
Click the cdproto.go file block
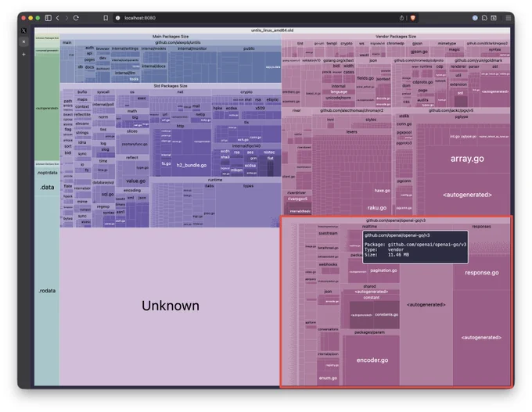coord(422,82)
